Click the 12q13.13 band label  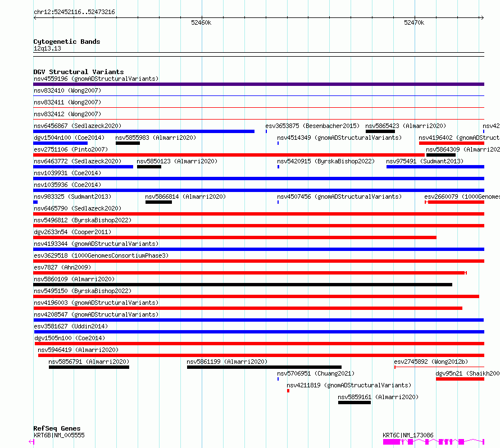pos(47,48)
